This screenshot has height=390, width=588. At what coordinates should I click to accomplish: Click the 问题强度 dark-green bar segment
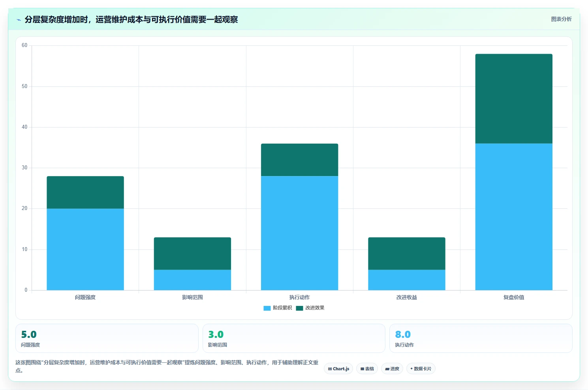coord(85,192)
